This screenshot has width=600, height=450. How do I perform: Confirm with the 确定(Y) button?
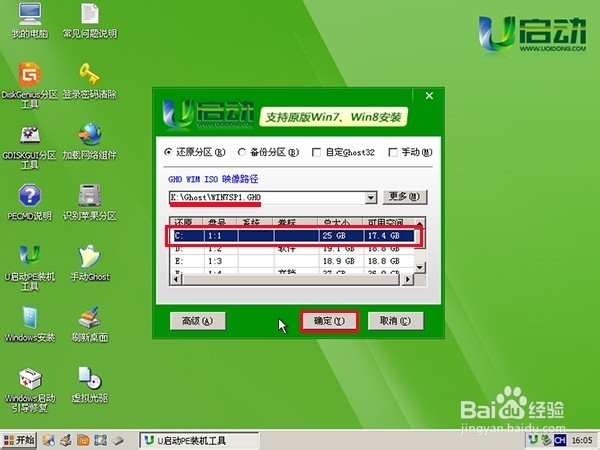(x=329, y=321)
